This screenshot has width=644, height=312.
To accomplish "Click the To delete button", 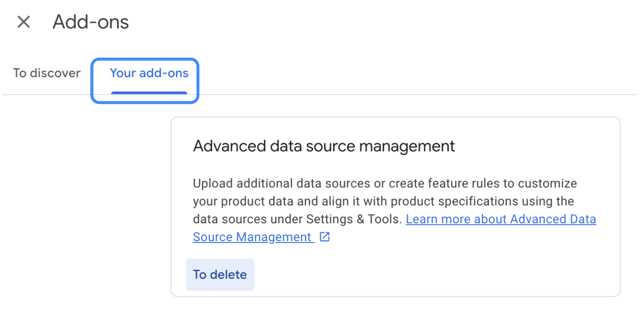I will [x=220, y=274].
